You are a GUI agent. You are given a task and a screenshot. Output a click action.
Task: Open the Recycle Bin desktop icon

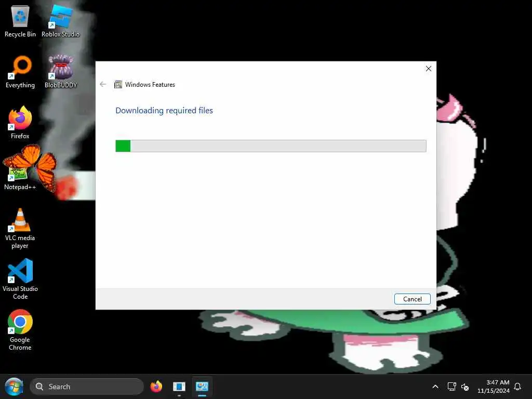pyautogui.click(x=20, y=21)
